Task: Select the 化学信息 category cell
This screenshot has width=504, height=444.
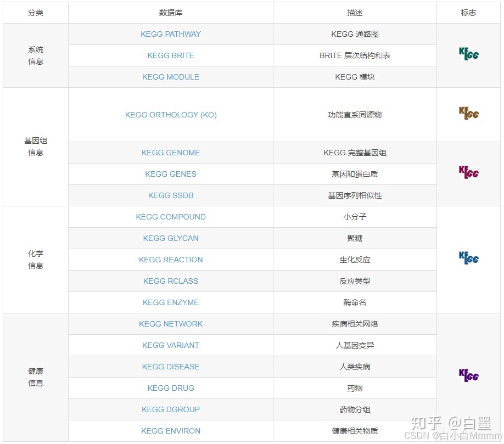Action: pyautogui.click(x=36, y=260)
